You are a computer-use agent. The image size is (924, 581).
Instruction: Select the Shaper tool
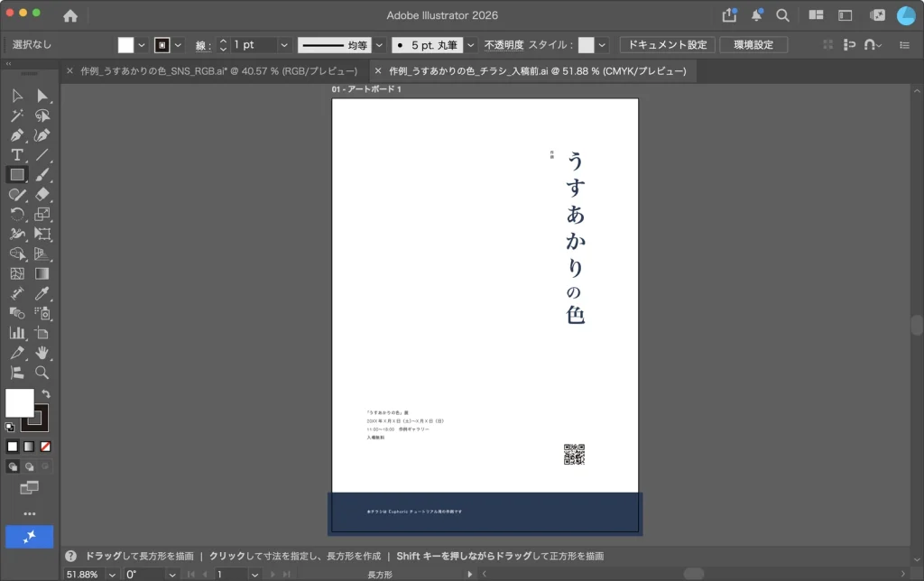(x=17, y=195)
